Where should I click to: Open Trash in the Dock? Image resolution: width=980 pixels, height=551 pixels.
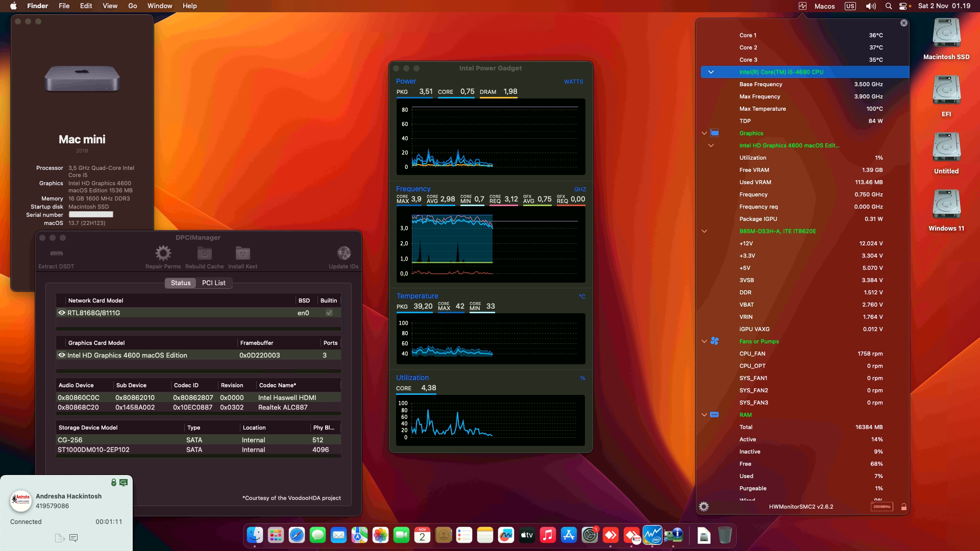tap(725, 535)
